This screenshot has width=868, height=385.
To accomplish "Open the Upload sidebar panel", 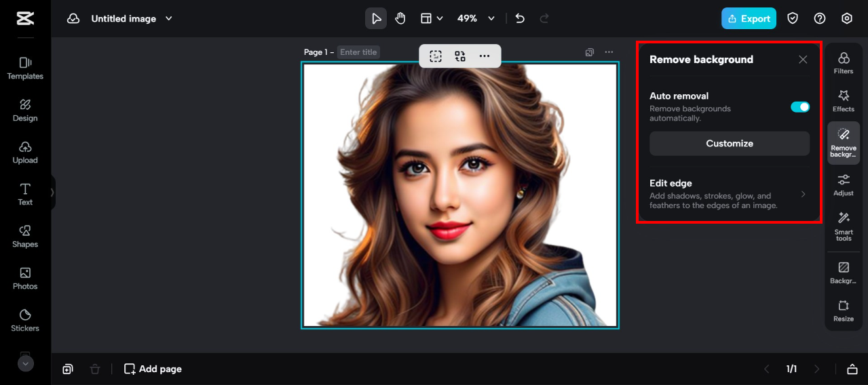I will coord(25,152).
